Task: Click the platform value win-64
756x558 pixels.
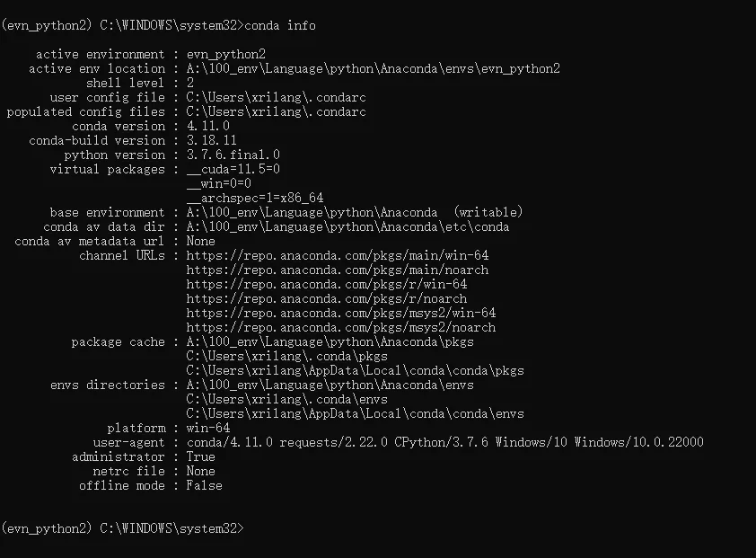Action: pos(208,429)
